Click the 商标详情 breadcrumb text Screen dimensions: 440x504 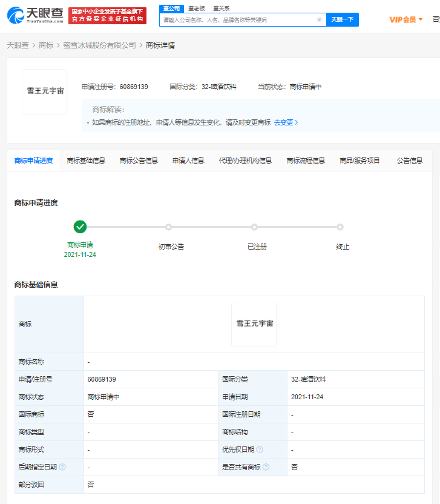point(160,45)
